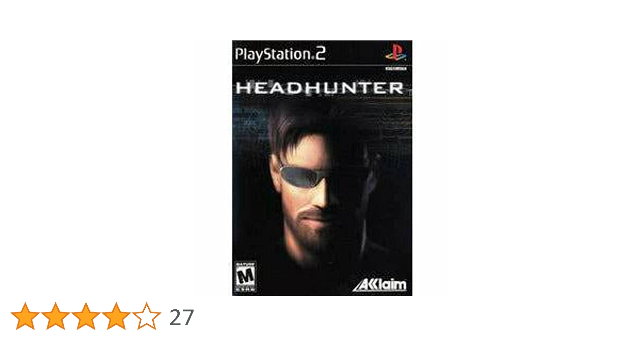This screenshot has height=337, width=644.
Task: Click the third orange rating star
Action: pyautogui.click(x=86, y=316)
